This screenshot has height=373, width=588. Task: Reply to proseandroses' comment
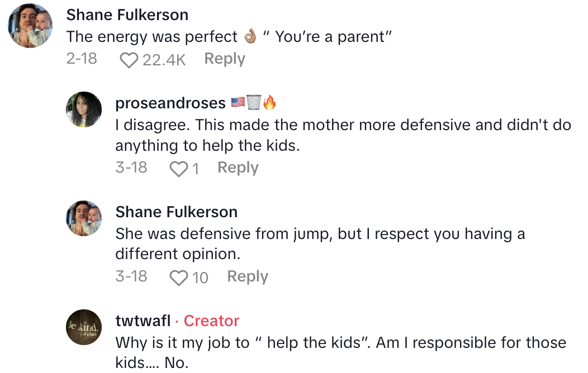238,168
